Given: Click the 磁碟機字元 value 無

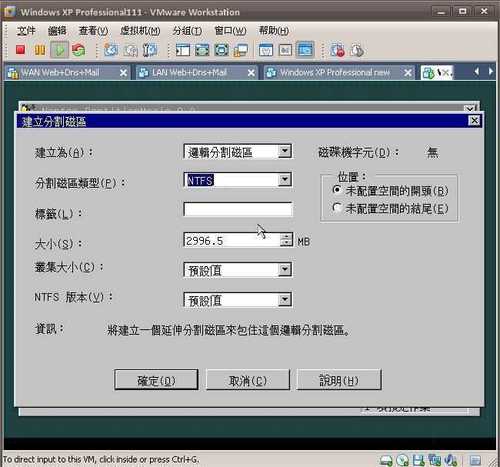Looking at the screenshot, I should point(433,152).
